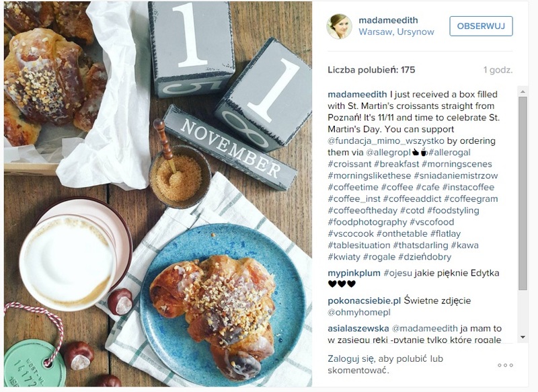Open the @fundacja_mimo_wszystko mention
This screenshot has height=392, width=538.
(x=385, y=141)
